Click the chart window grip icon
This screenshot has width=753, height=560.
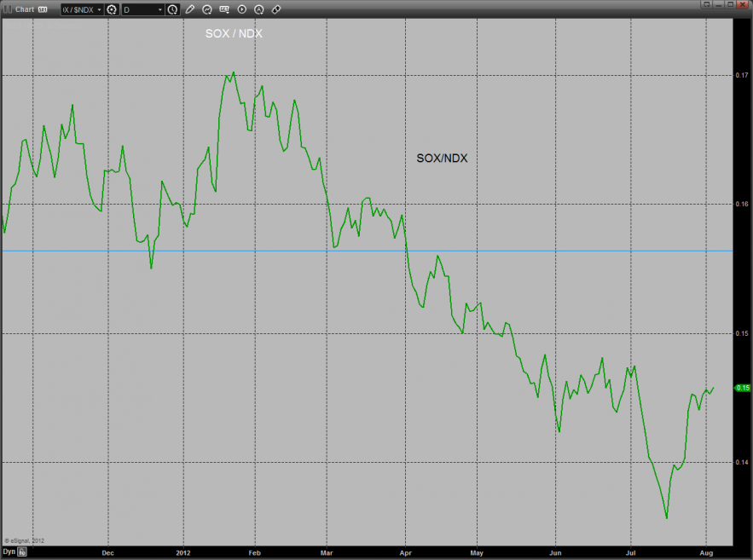(x=8, y=9)
